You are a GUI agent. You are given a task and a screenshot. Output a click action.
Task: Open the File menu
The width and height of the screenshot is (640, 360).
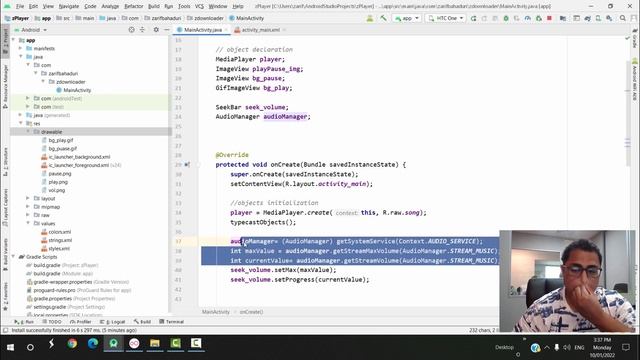coord(20,6)
